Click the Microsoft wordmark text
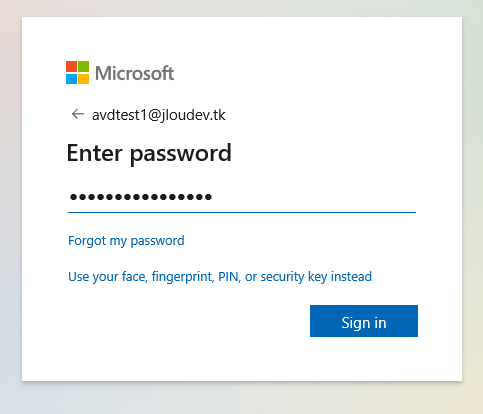The height and width of the screenshot is (414, 483). click(x=134, y=73)
